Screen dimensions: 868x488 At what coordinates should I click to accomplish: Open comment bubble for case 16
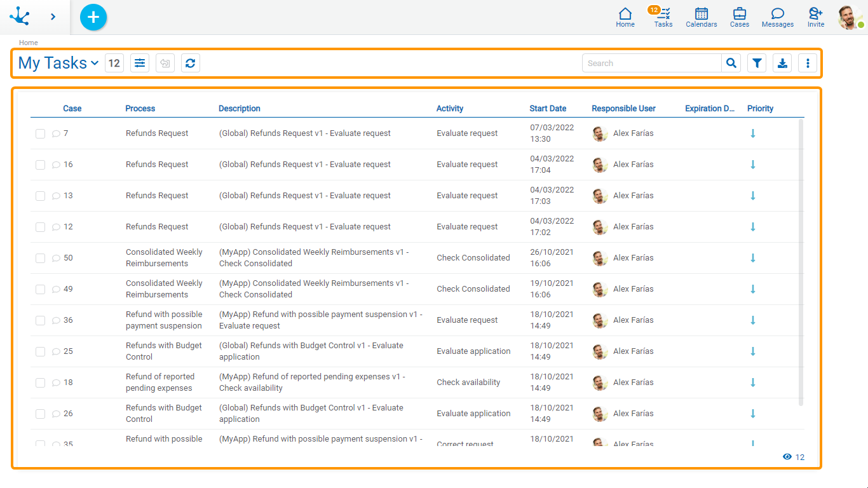coord(56,165)
